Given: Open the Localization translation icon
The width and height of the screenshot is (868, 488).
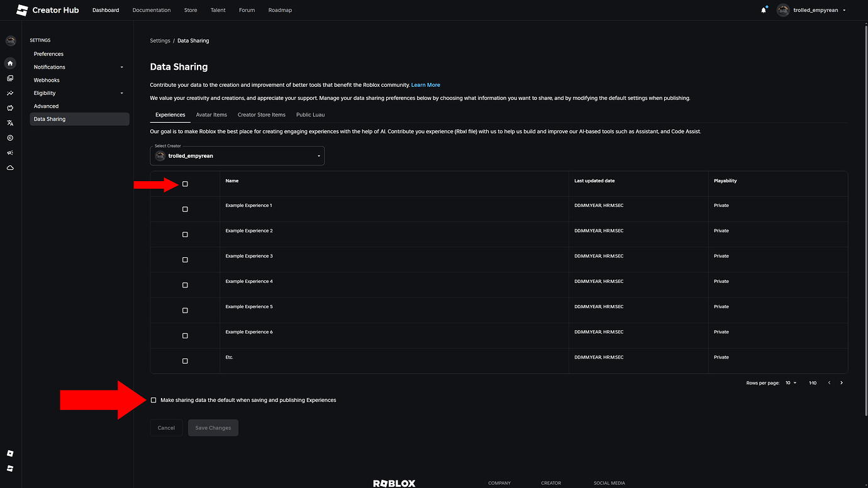Looking at the screenshot, I should 9,123.
